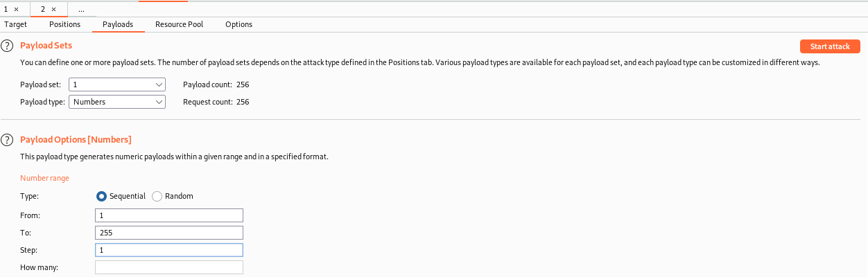Open help for Payload Options section
This screenshot has height=277, width=868.
click(x=7, y=140)
